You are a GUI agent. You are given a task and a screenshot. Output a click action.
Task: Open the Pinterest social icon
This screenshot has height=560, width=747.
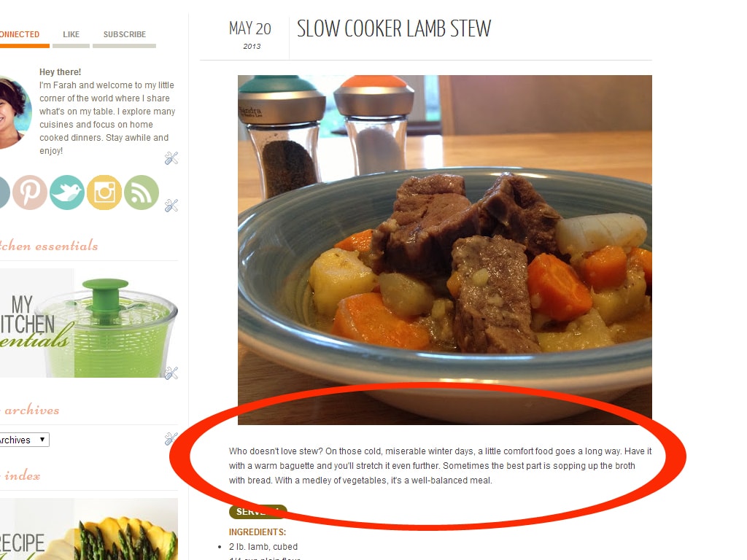pyautogui.click(x=29, y=192)
